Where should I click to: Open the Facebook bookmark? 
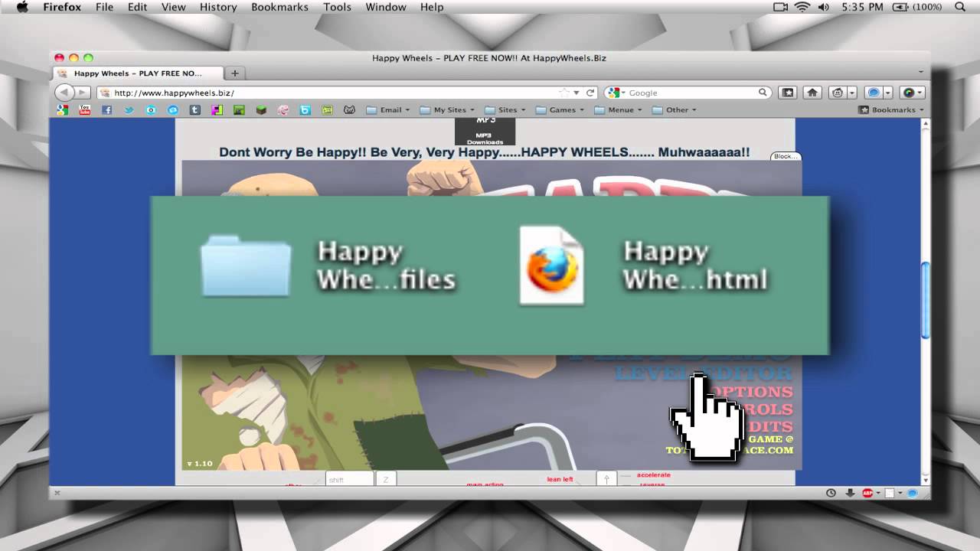tap(106, 109)
